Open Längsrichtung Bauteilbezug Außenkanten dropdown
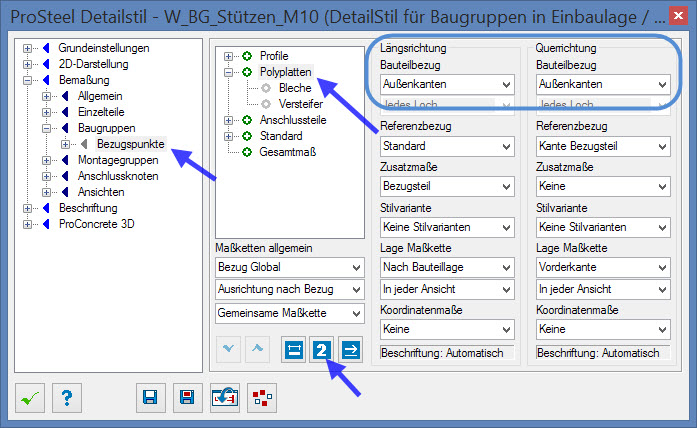 pos(447,84)
